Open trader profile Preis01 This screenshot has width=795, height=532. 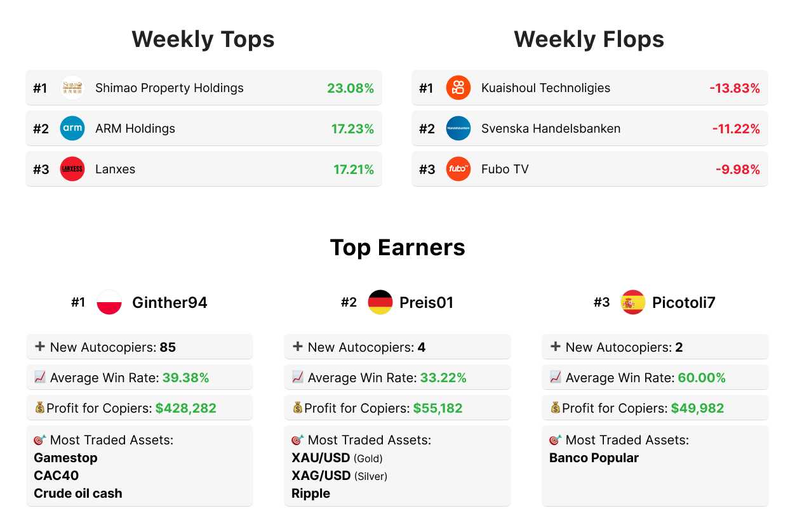[x=426, y=303]
